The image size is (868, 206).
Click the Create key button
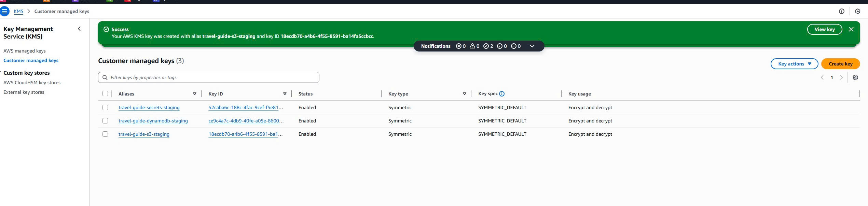(x=840, y=64)
